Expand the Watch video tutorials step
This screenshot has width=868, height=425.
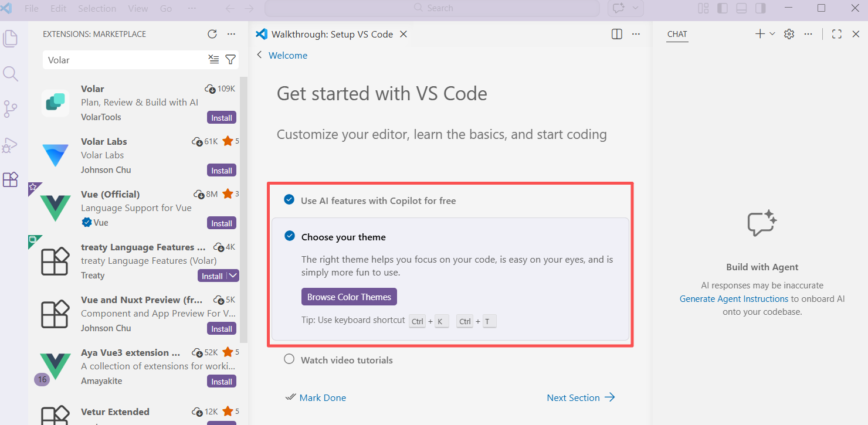[347, 360]
